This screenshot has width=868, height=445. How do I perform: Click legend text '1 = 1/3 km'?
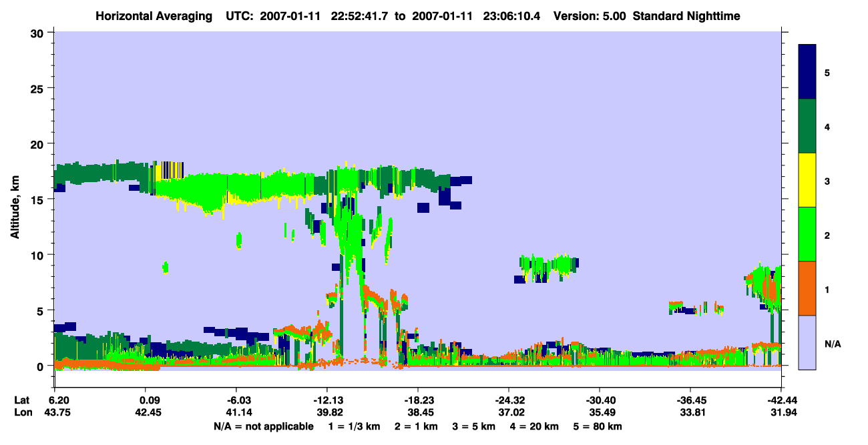pos(354,426)
